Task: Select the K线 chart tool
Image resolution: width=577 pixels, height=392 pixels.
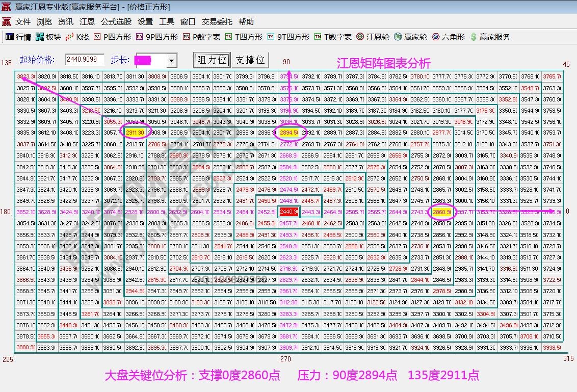Action: point(75,36)
